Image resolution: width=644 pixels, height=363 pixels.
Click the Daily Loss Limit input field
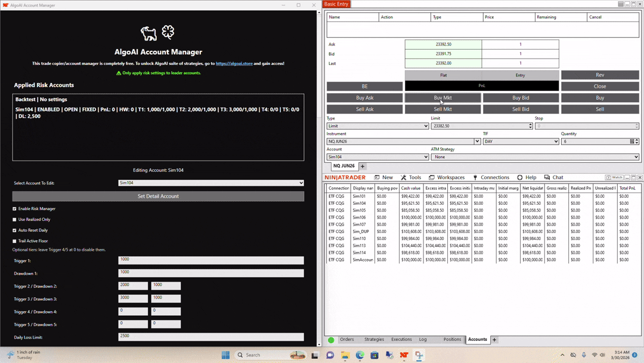211,337
